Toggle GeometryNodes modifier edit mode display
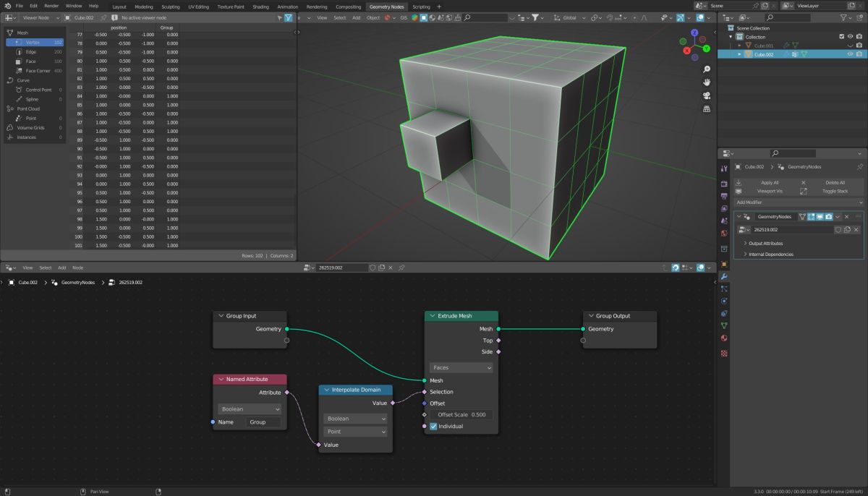The image size is (868, 496). point(811,217)
